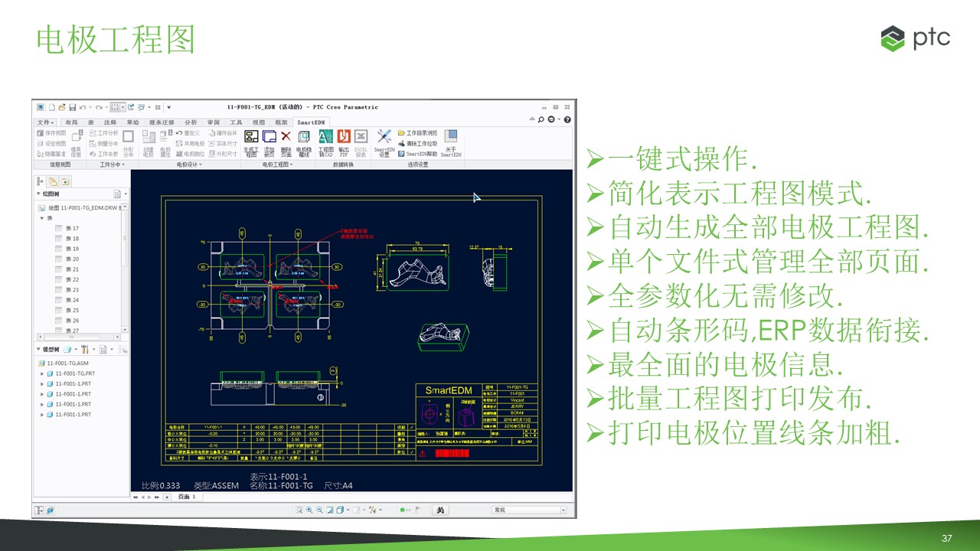This screenshot has height=551, width=980.
Task: Click the EXCEL报表 icon
Action: (361, 136)
